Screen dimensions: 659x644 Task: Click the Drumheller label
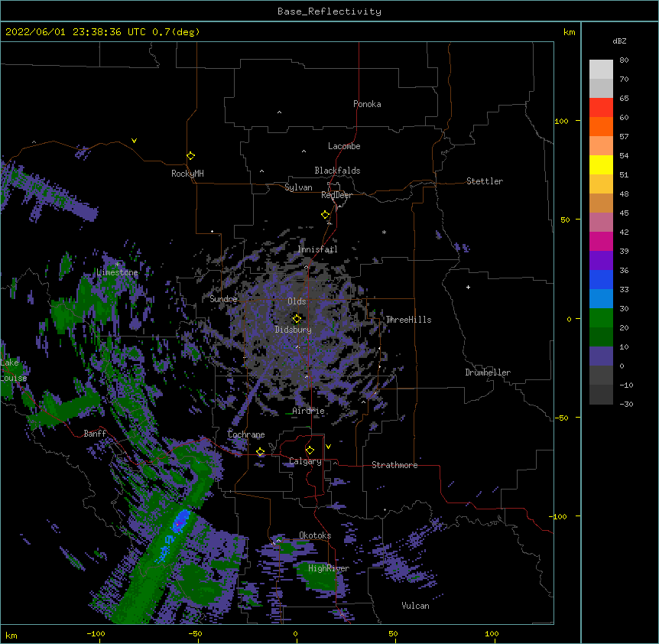[x=488, y=372]
